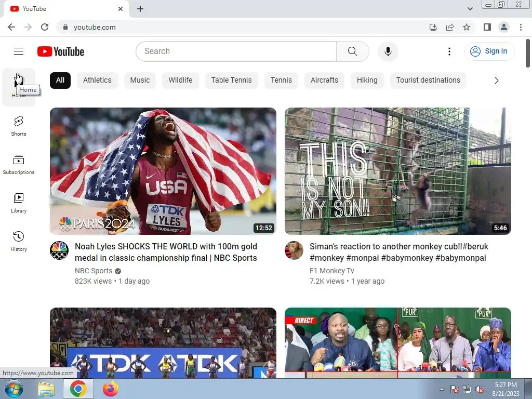View site lock information

click(66, 27)
